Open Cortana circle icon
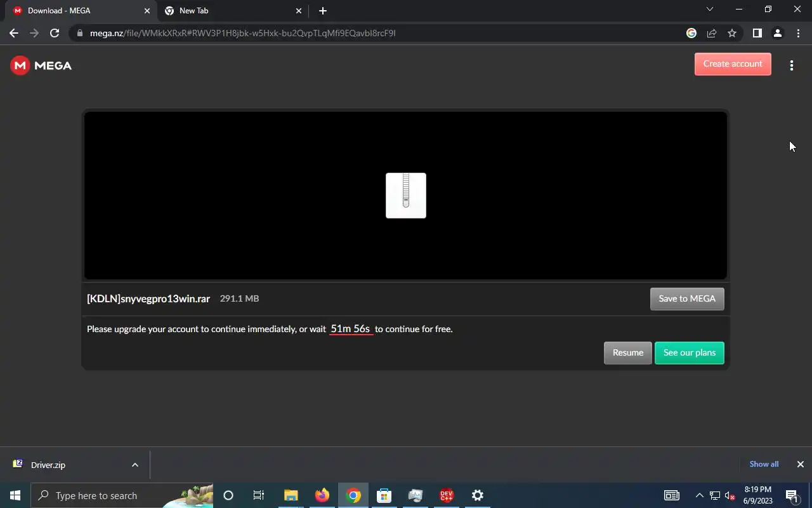The image size is (812, 508). (x=228, y=495)
